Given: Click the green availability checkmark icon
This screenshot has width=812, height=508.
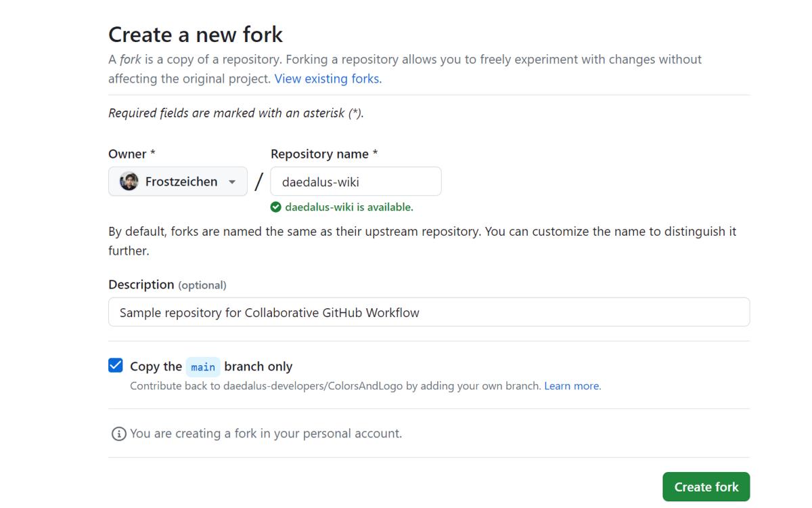Looking at the screenshot, I should pyautogui.click(x=275, y=207).
